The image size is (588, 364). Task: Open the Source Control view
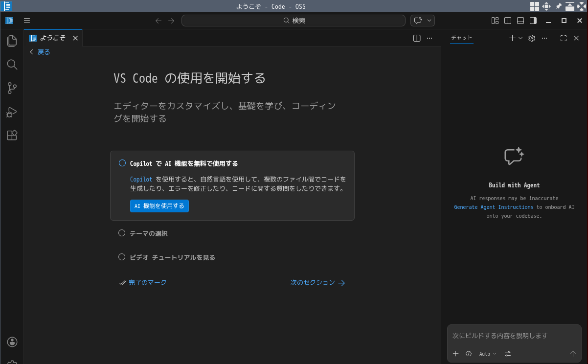pos(12,88)
